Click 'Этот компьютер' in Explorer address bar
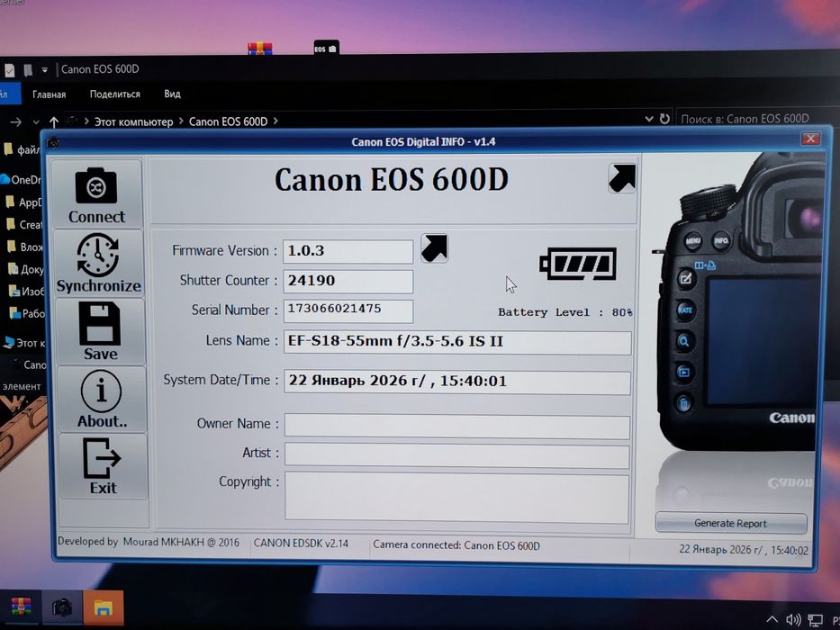 133,121
